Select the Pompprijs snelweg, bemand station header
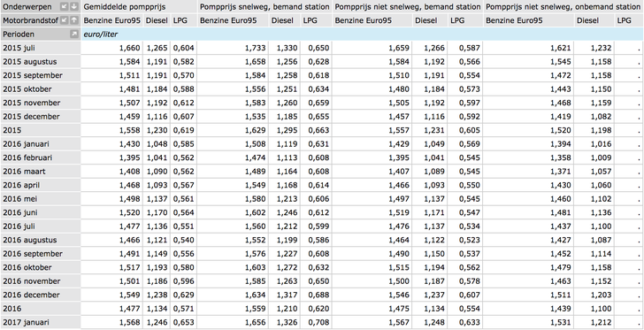Image resolution: width=644 pixels, height=330 pixels. pos(264,6)
